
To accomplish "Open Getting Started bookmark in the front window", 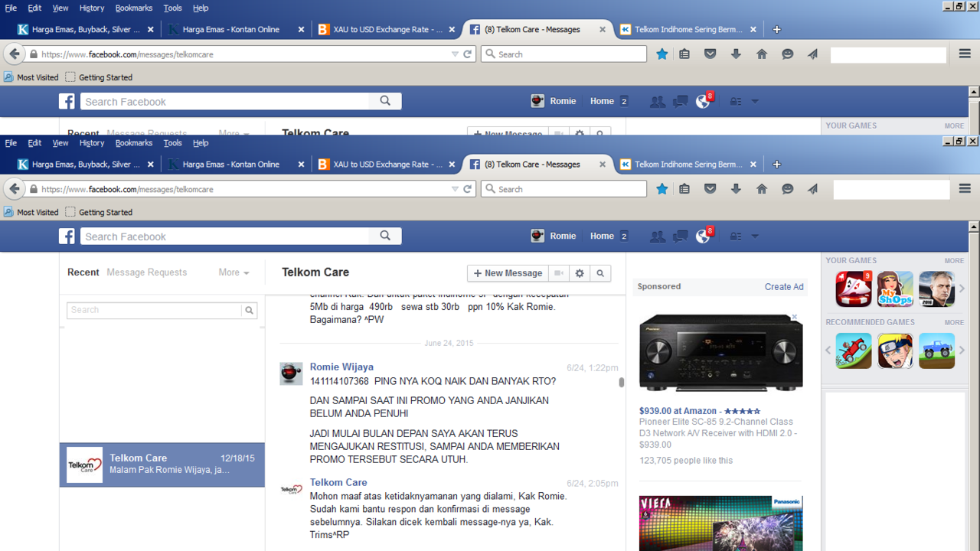I will tap(99, 212).
